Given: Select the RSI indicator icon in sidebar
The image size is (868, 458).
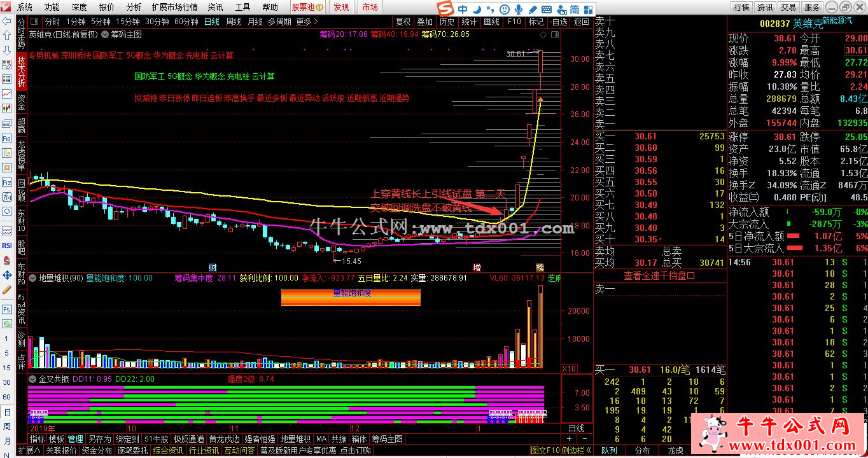Looking at the screenshot, I should click(x=6, y=246).
